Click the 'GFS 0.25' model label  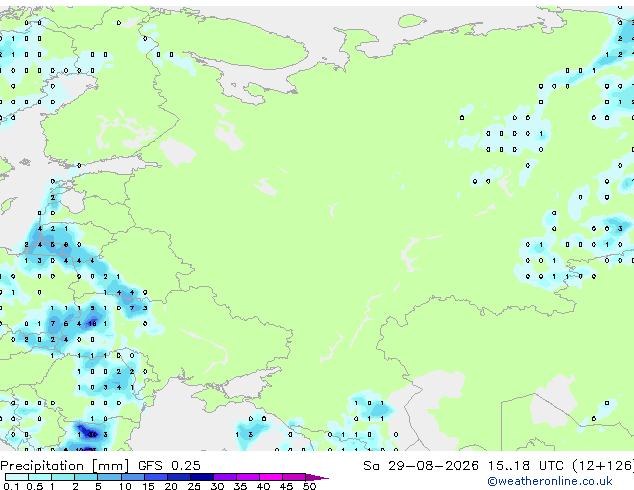click(169, 466)
